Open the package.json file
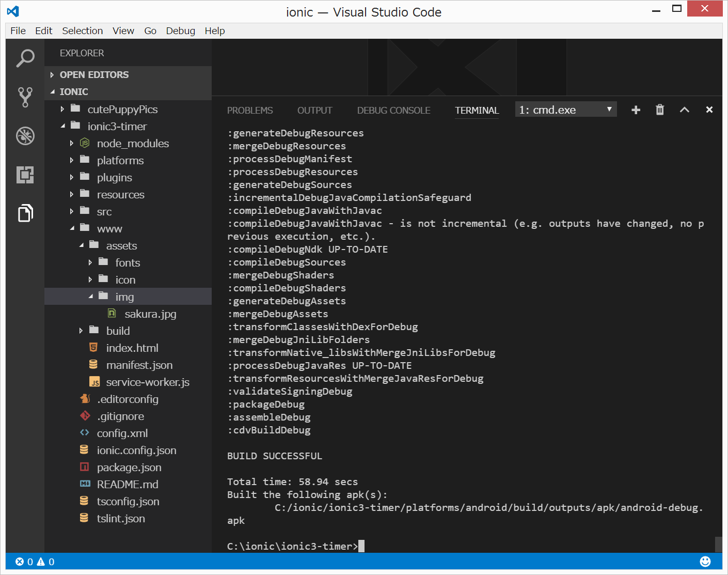 (129, 468)
